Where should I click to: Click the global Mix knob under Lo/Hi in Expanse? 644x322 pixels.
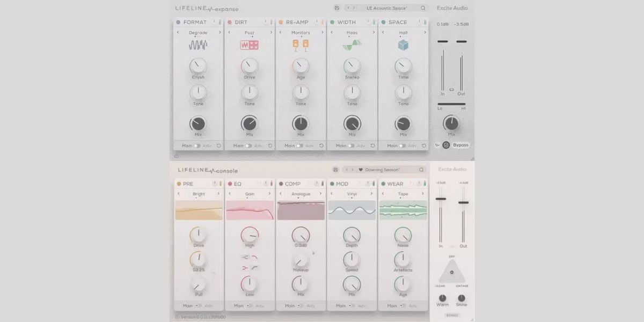pos(451,123)
